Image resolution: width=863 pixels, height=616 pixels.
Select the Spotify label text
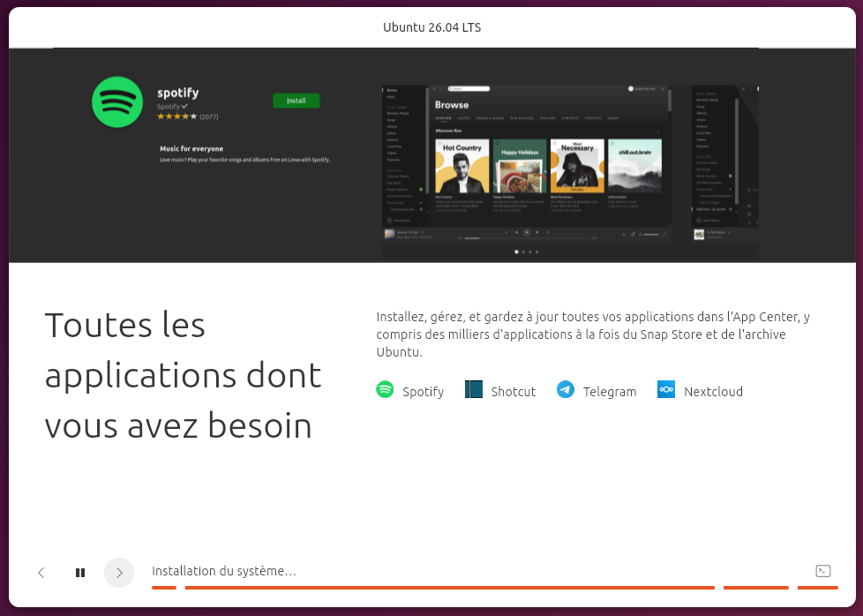click(423, 392)
